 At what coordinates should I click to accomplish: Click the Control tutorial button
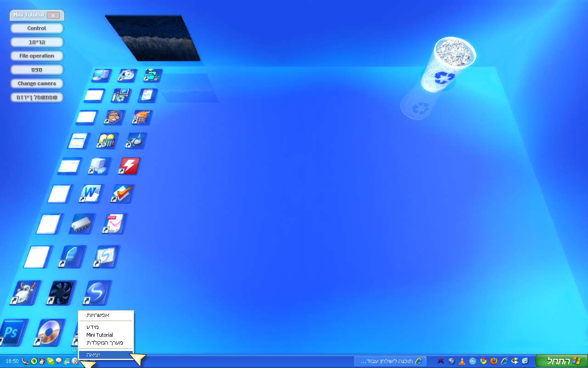coord(37,28)
